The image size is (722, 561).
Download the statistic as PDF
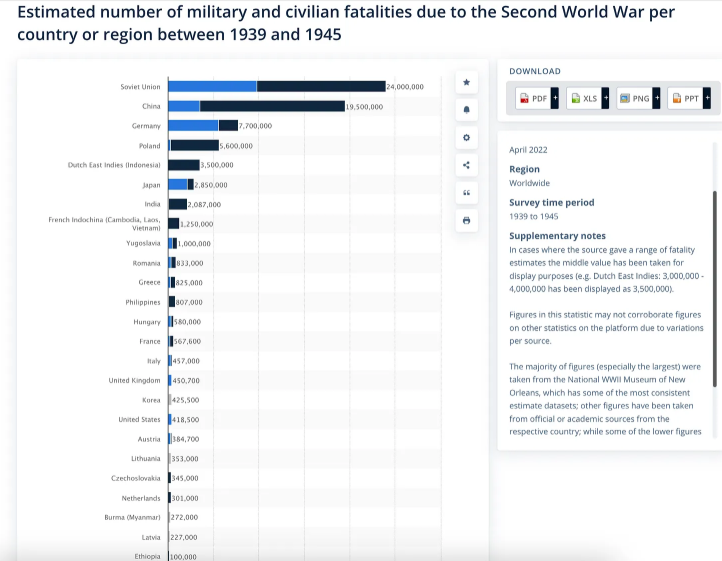tap(532, 98)
